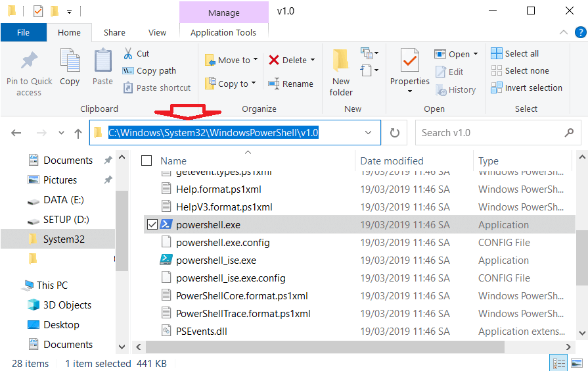The image size is (588, 371).
Task: Refresh the current folder view
Action: (394, 133)
